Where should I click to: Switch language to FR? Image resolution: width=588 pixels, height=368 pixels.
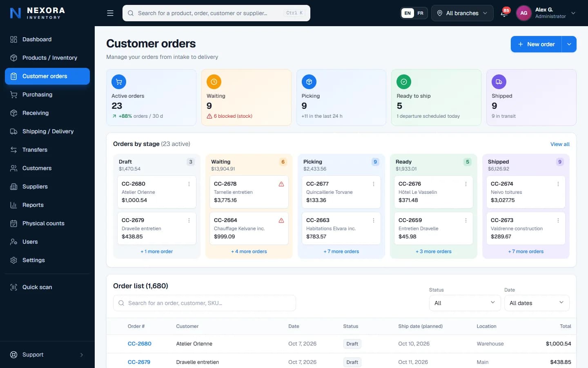(x=420, y=13)
